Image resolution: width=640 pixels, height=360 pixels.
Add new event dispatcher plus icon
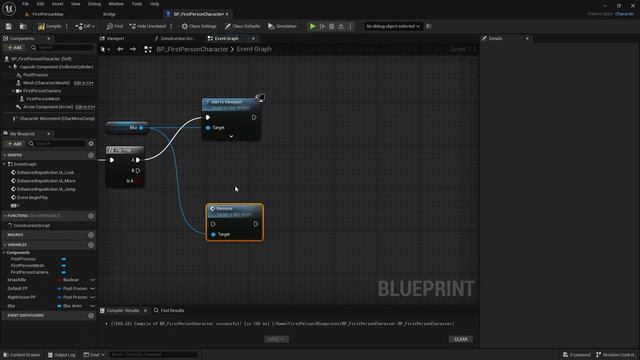(91, 316)
